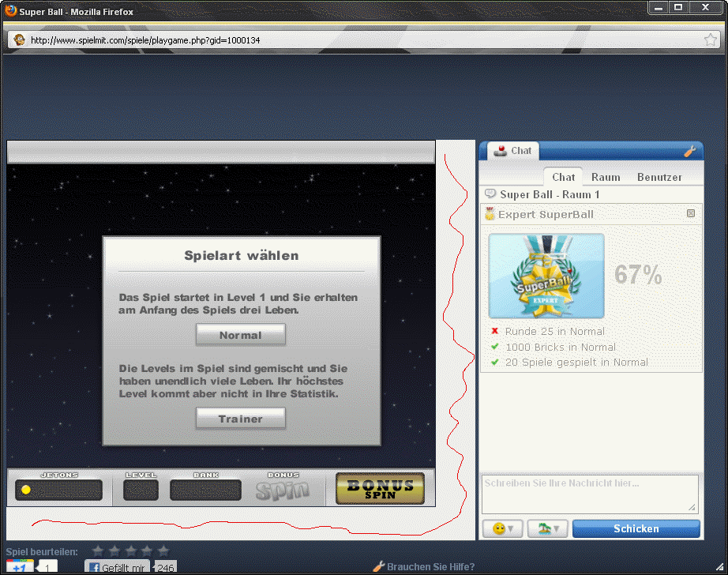
Task: Switch to the Benutzer tab
Action: (659, 177)
